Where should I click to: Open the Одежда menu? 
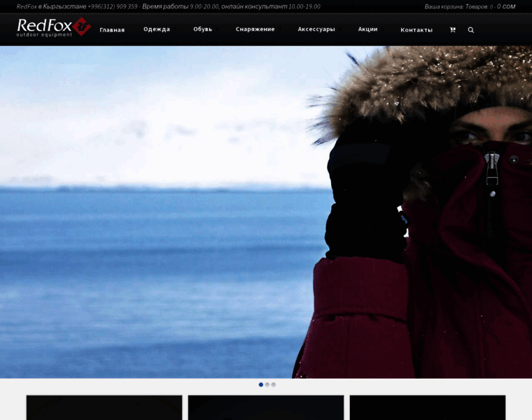pos(157,29)
